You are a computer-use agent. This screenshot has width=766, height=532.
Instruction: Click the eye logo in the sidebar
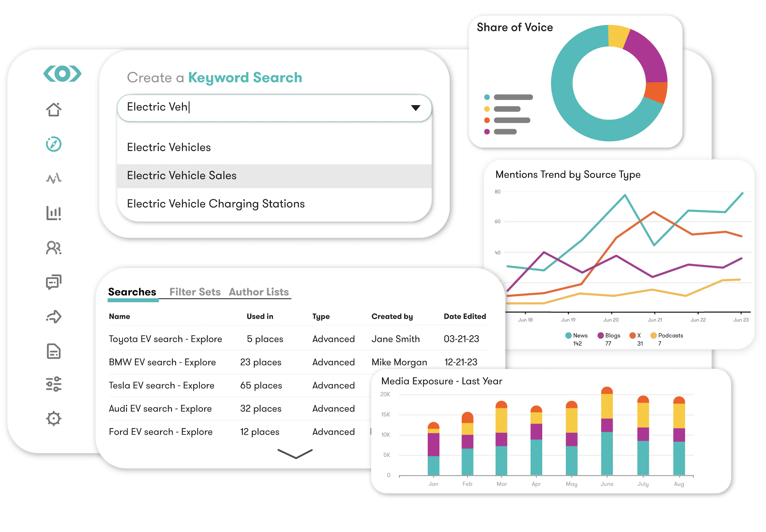[62, 73]
